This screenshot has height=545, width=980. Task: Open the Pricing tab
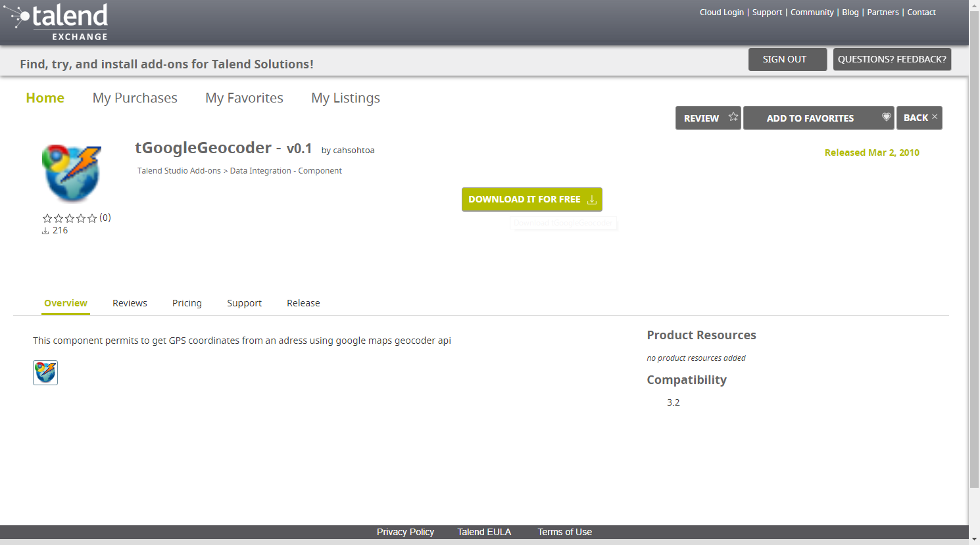point(187,303)
